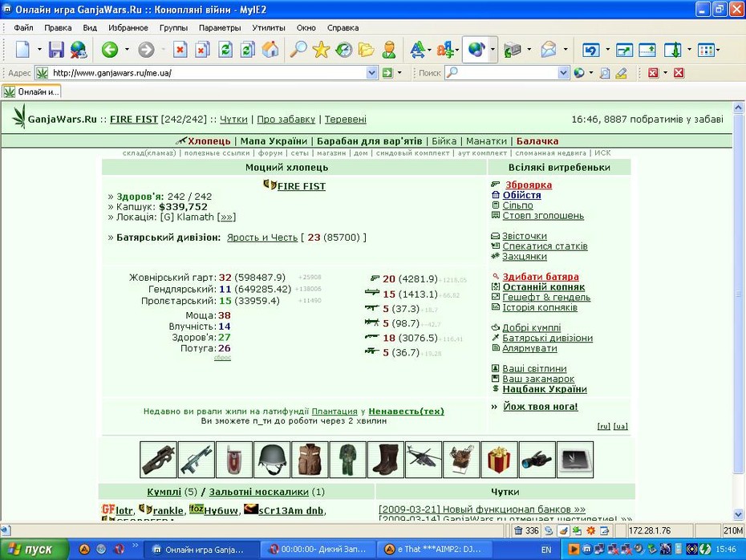Click the mail envelope toolbar icon

coord(549,50)
